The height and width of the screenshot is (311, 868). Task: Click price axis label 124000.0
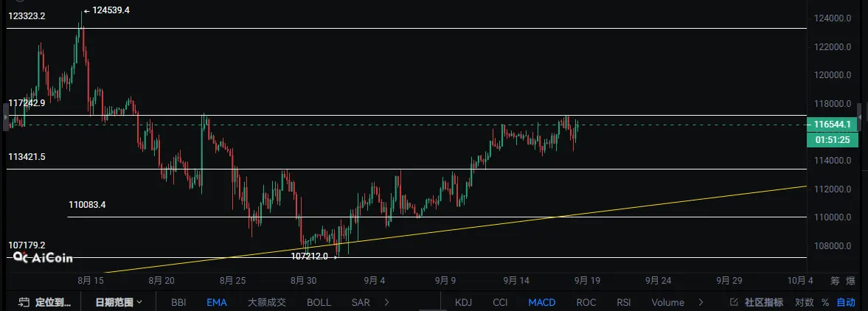click(832, 18)
